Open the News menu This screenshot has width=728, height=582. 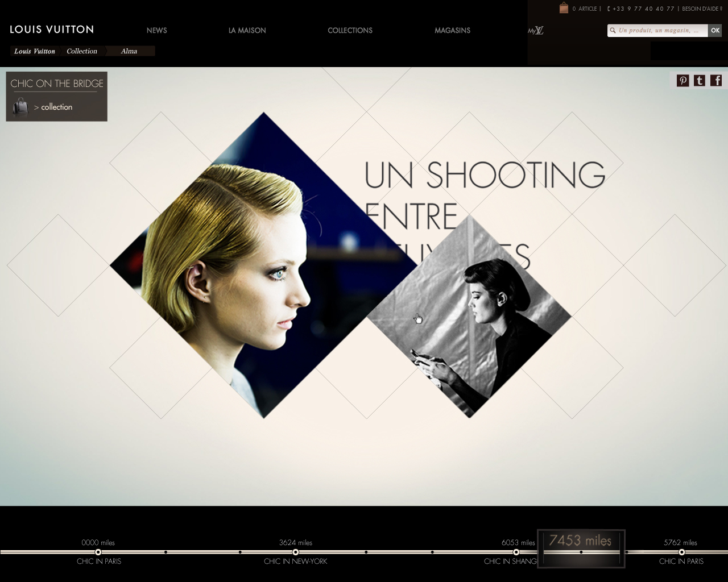pos(156,31)
